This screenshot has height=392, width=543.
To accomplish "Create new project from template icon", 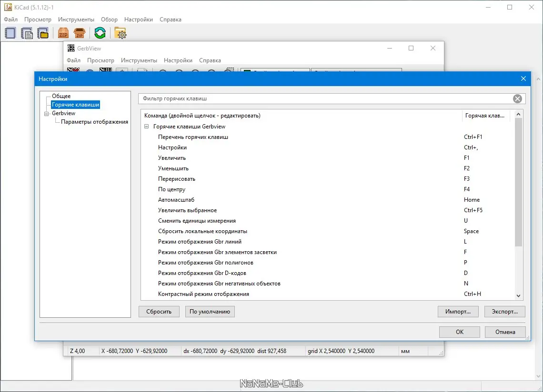I will 27,33.
